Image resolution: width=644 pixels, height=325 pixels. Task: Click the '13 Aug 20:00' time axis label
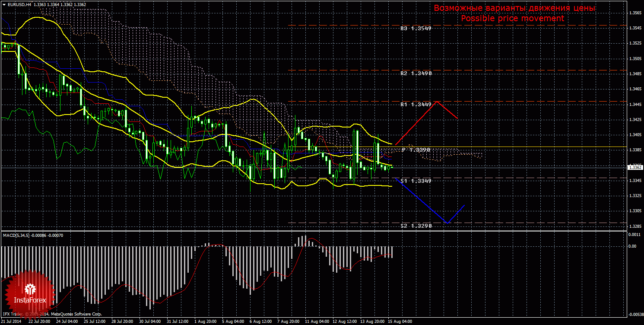(371, 322)
